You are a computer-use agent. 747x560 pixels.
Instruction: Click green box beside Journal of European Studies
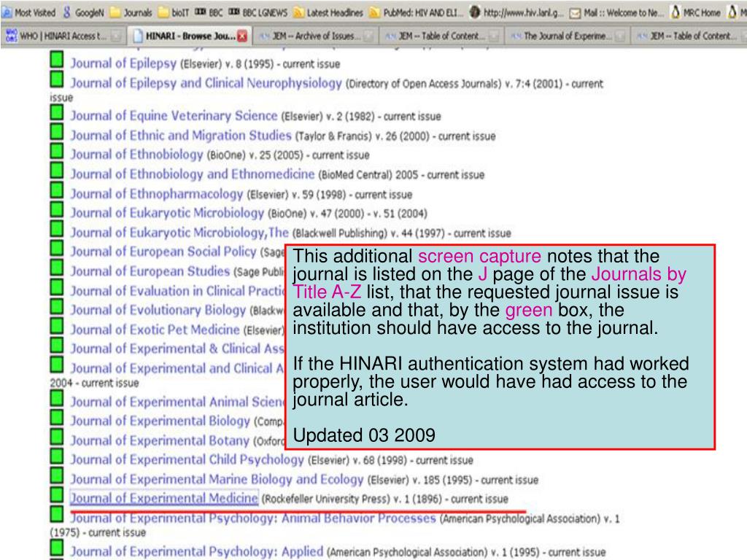(57, 268)
